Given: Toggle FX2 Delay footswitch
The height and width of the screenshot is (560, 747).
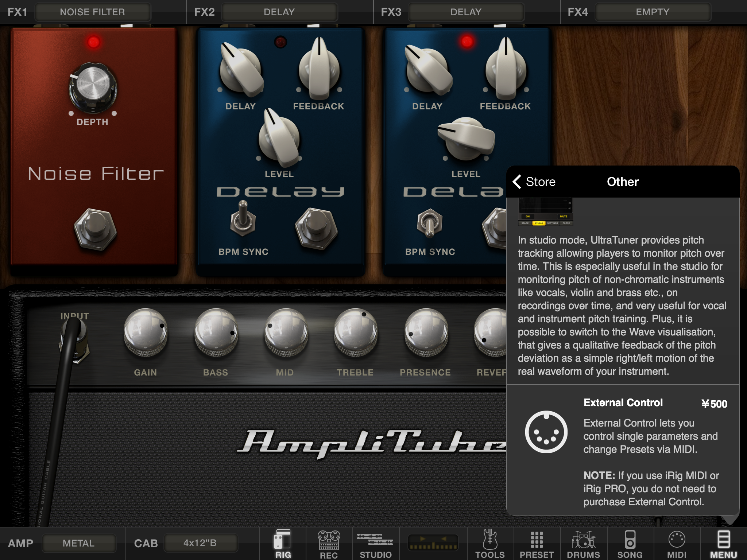Looking at the screenshot, I should coord(316,228).
